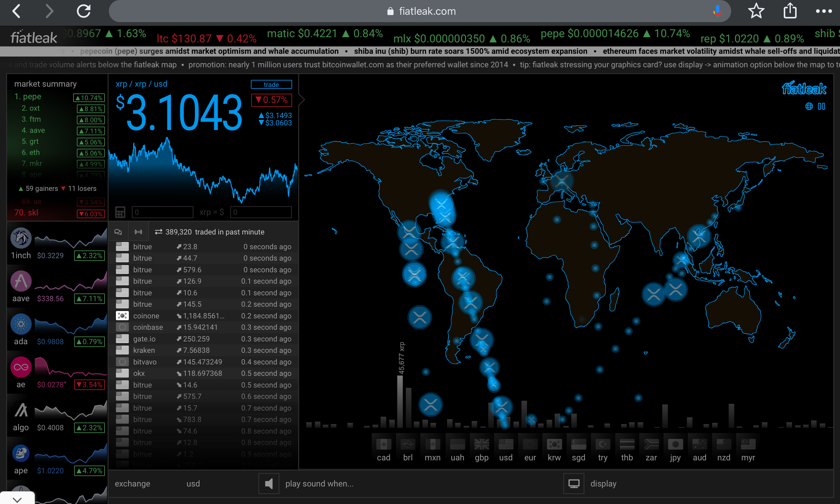Open the usd currency dropdown
Screen dimensions: 840x504
(193, 484)
